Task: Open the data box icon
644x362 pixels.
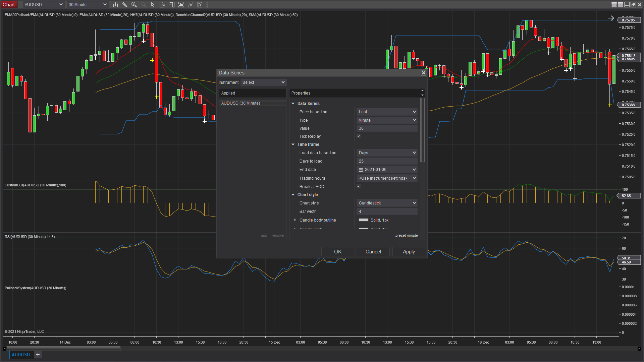Action: 162,5
